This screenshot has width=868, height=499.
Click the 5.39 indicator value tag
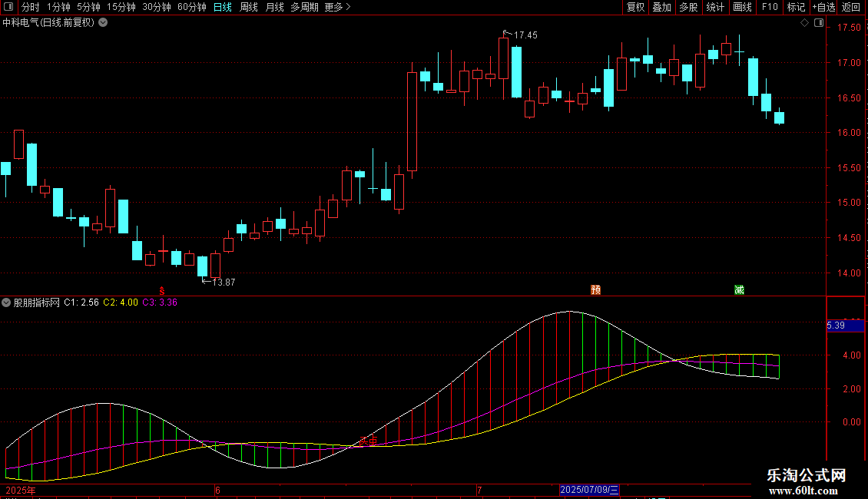point(845,326)
